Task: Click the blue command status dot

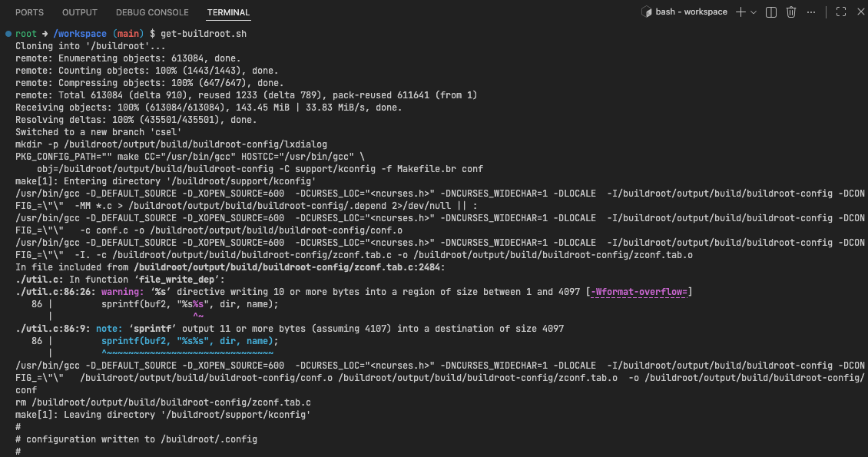Action: (8, 34)
